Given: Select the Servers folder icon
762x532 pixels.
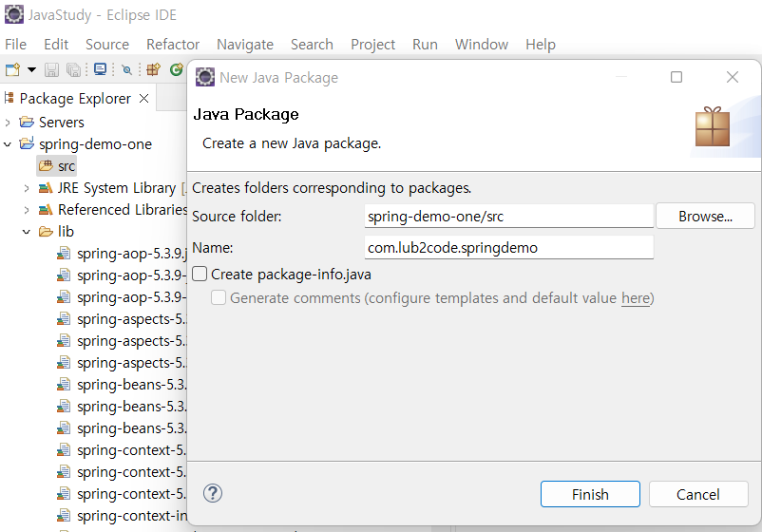Looking at the screenshot, I should [x=27, y=122].
